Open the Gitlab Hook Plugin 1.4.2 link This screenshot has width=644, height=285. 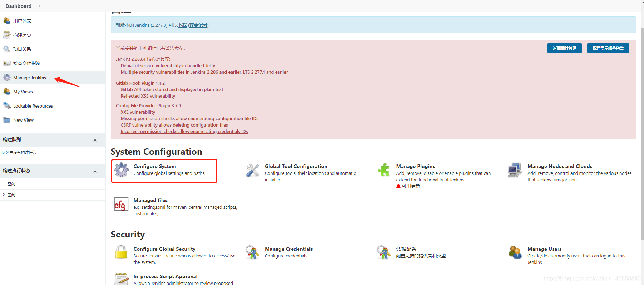[140, 83]
